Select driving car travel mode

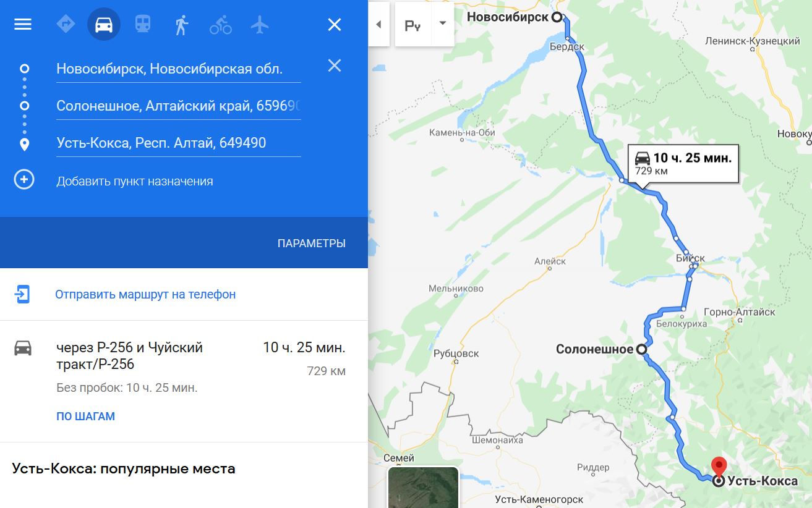[104, 25]
